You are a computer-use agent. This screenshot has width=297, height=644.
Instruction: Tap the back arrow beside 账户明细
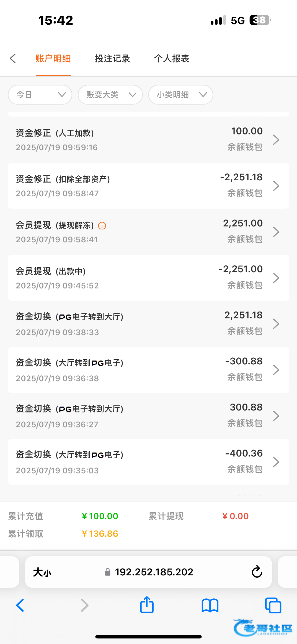[13, 58]
